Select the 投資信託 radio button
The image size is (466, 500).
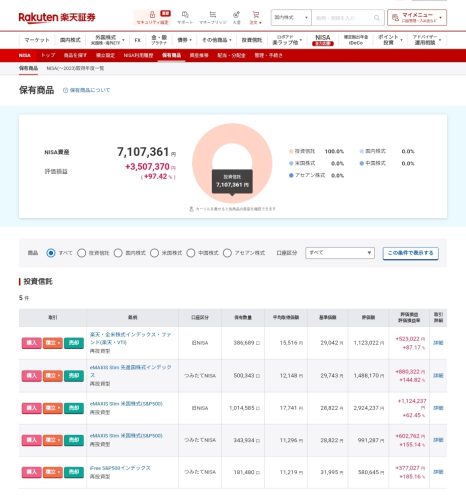(x=82, y=253)
